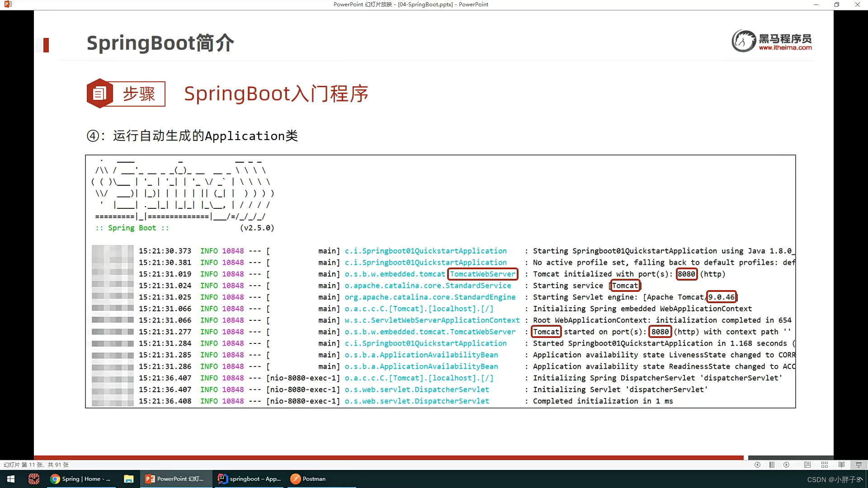The image size is (868, 488).
Task: Click the red pinned app in taskbar
Action: pos(34,479)
